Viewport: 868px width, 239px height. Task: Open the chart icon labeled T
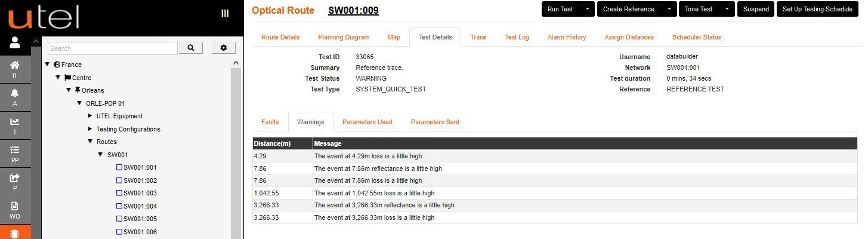(15, 125)
